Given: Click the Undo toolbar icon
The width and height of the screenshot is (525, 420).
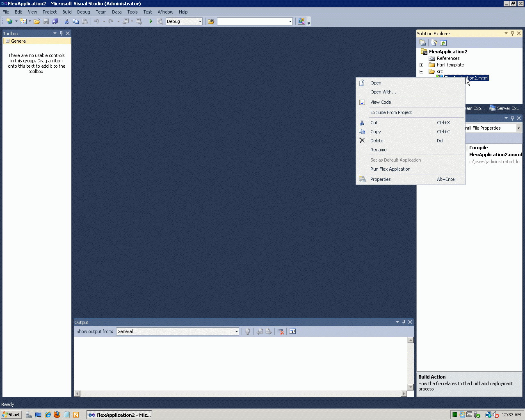Looking at the screenshot, I should pos(97,21).
